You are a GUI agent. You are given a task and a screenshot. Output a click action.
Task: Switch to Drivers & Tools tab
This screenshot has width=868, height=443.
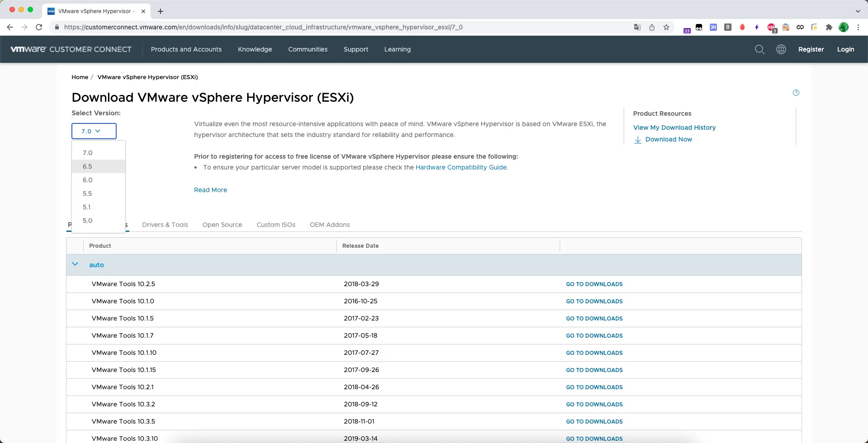pos(165,225)
